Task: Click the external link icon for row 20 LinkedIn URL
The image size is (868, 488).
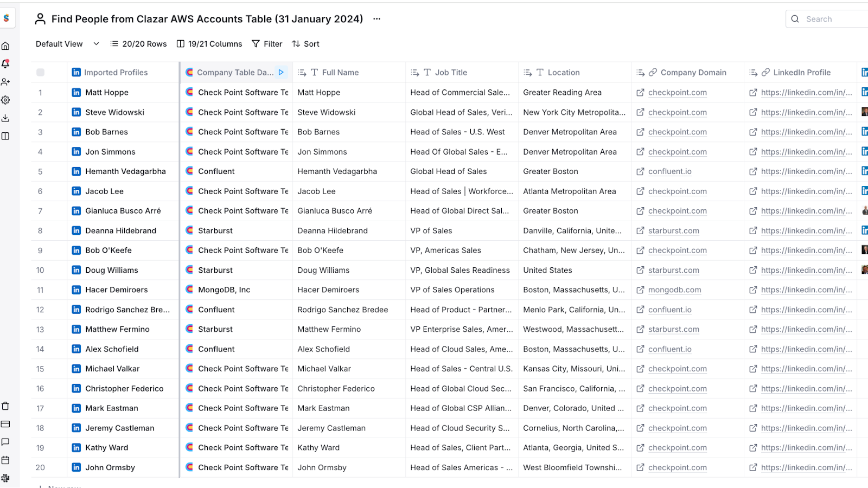Action: coord(753,467)
